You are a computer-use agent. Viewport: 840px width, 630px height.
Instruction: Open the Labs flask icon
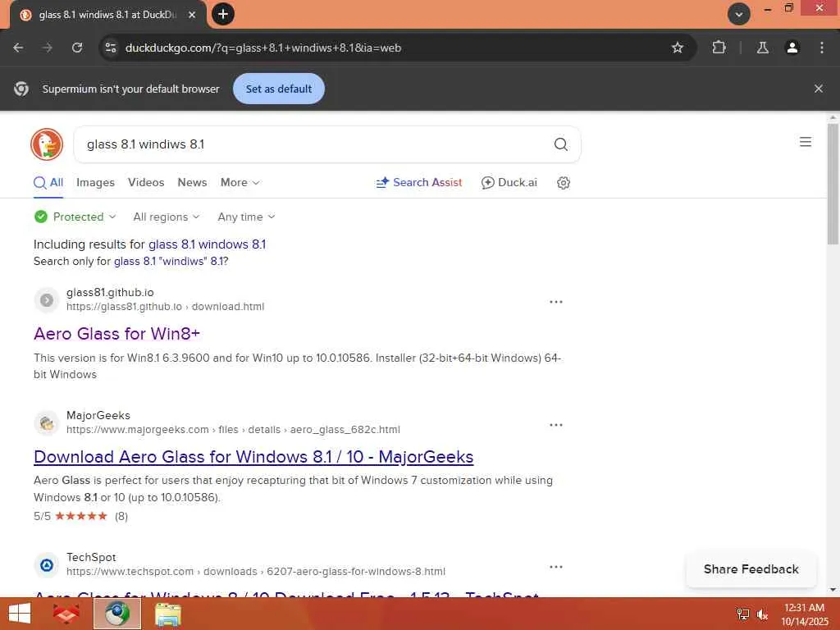click(x=762, y=48)
